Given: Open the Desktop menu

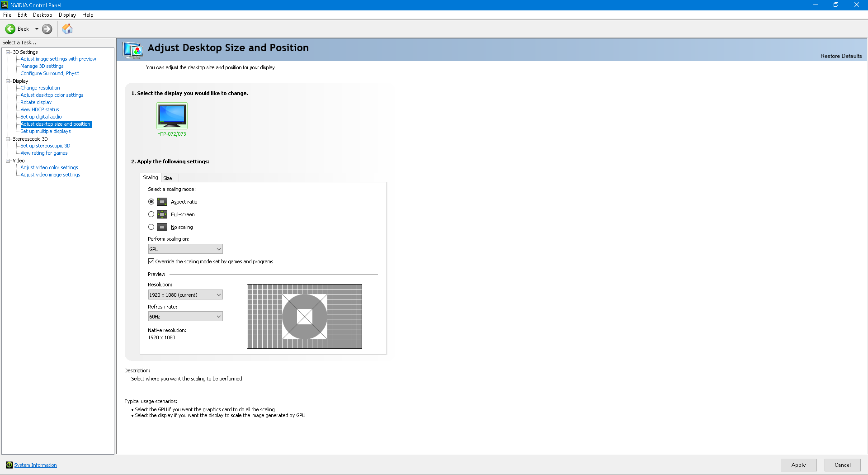Looking at the screenshot, I should click(42, 15).
